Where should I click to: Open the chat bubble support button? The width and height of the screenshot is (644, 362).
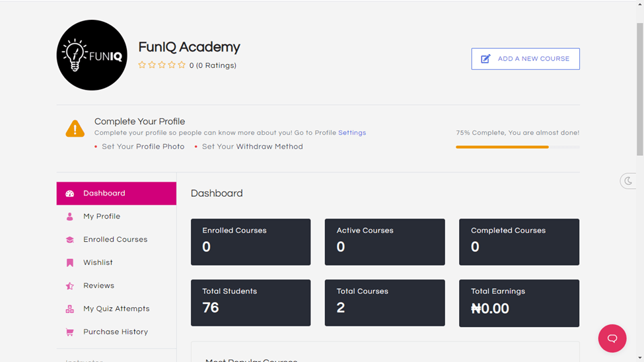[x=612, y=339]
